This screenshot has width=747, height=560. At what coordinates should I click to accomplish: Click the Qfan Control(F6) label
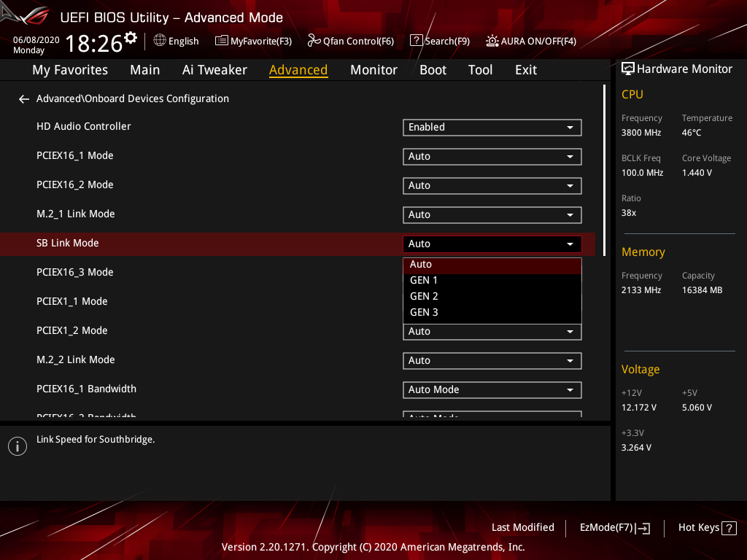358,42
